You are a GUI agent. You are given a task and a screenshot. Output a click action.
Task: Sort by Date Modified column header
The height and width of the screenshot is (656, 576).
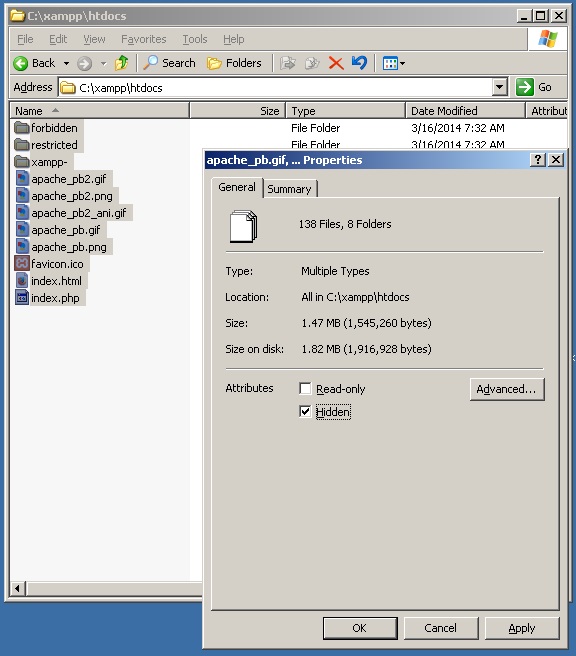tap(465, 111)
